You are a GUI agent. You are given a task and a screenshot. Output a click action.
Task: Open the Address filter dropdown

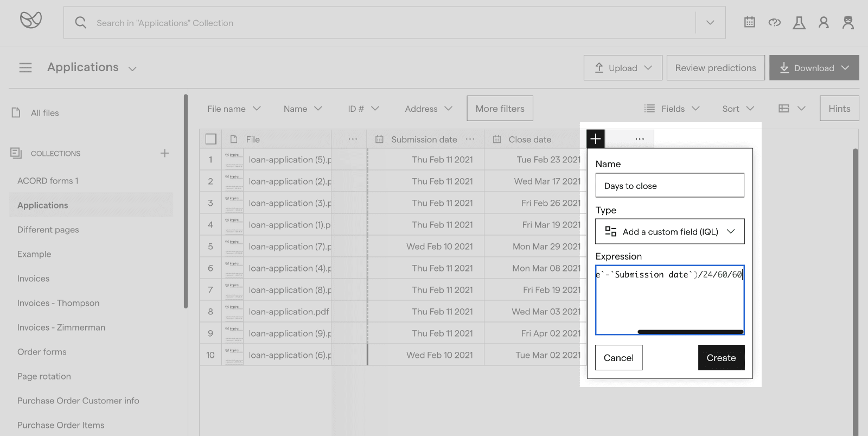click(x=429, y=109)
